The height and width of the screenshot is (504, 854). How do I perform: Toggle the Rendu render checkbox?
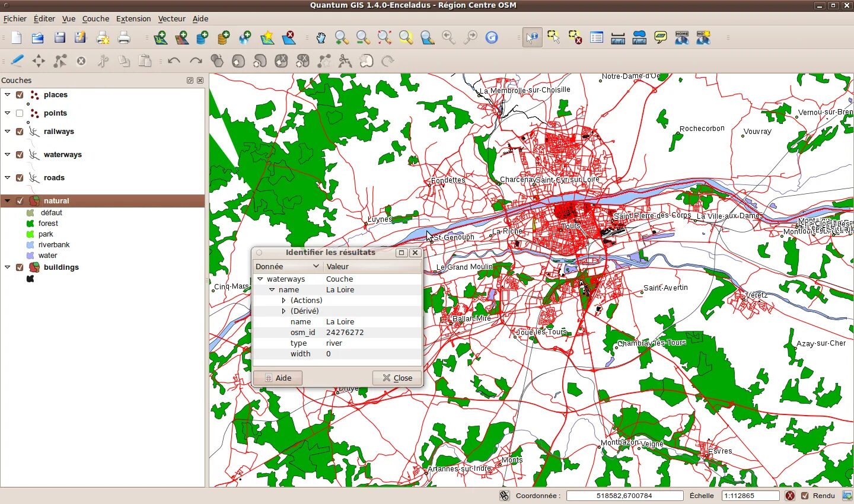pyautogui.click(x=805, y=496)
